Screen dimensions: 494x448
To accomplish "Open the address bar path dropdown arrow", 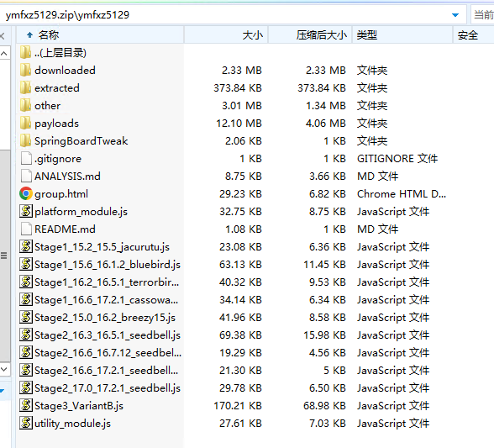I will click(455, 15).
